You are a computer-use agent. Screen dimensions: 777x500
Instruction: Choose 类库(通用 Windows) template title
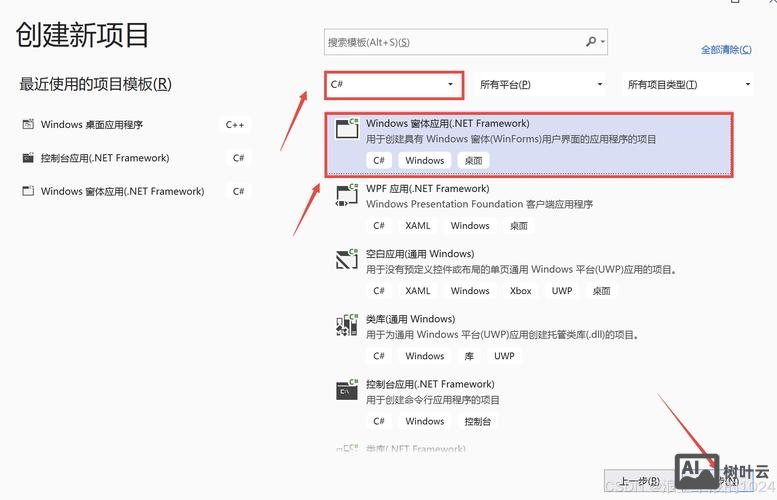(411, 319)
